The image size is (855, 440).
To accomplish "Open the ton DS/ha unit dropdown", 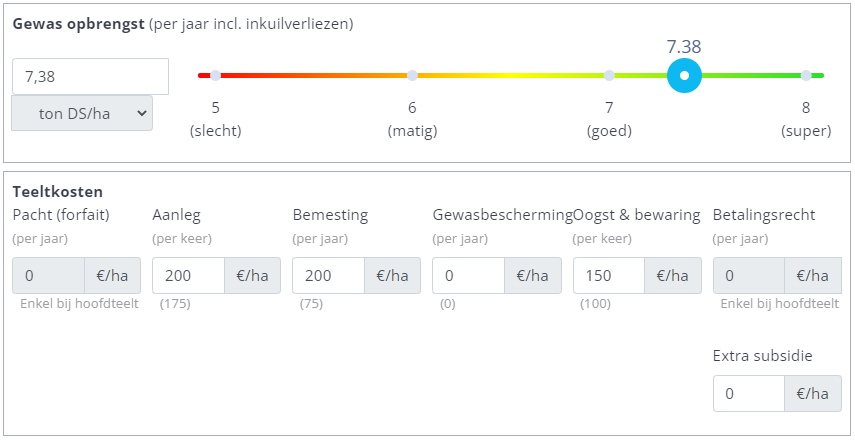I will (x=82, y=114).
